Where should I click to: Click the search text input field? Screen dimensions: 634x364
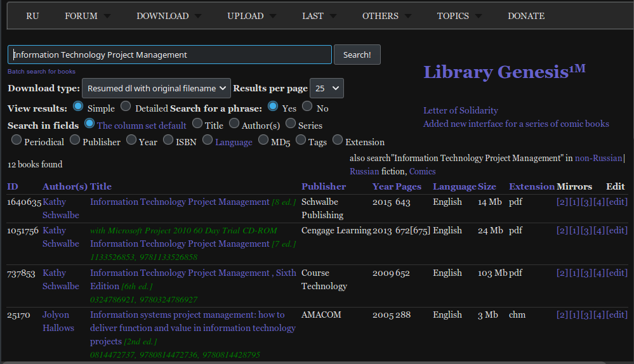coord(169,55)
